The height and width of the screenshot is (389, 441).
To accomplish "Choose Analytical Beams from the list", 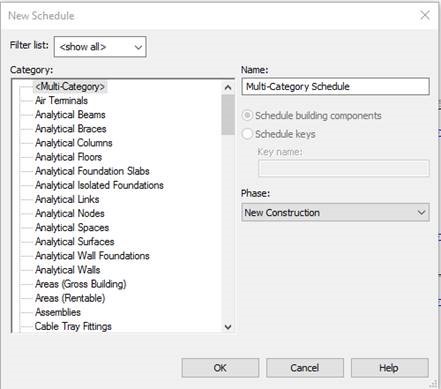I will pyautogui.click(x=70, y=115).
